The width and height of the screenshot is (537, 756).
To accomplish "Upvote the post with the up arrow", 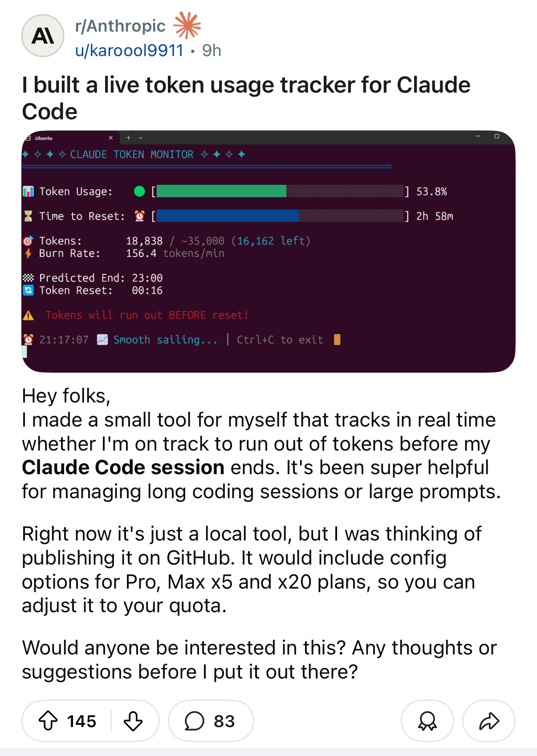I will (48, 721).
